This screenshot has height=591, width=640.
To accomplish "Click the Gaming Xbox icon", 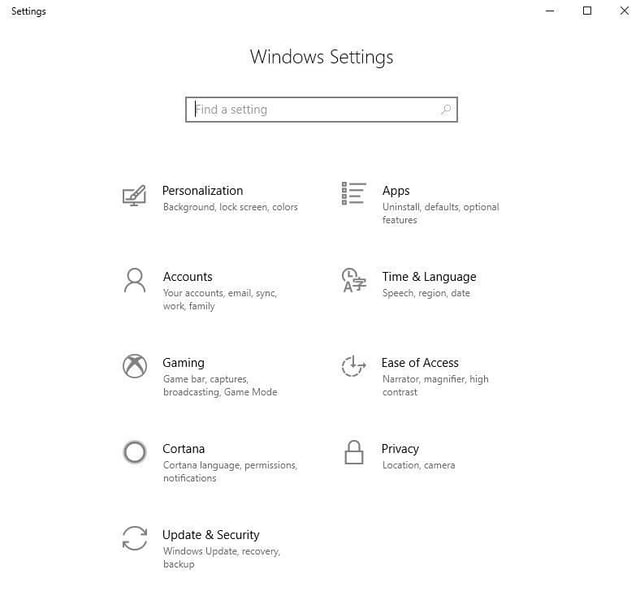I will tap(135, 366).
